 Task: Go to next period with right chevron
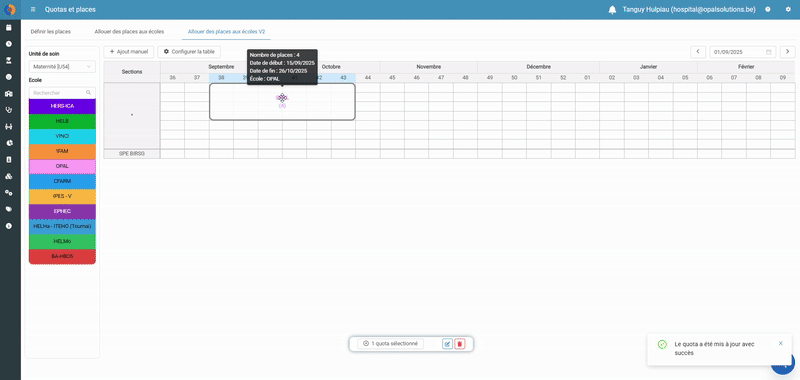[788, 52]
